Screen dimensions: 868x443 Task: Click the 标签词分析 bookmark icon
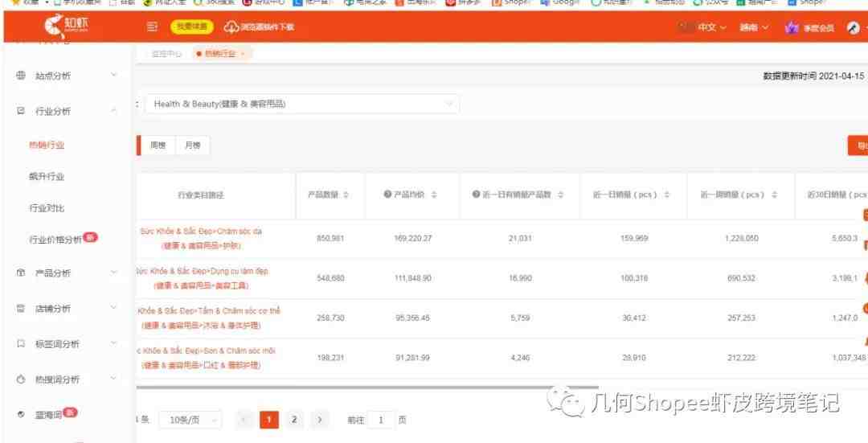coord(20,343)
